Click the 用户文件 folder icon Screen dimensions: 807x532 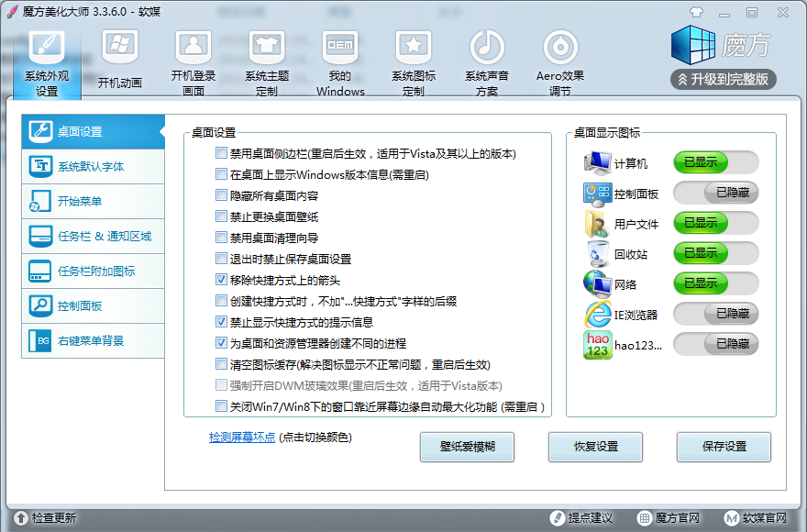(597, 224)
